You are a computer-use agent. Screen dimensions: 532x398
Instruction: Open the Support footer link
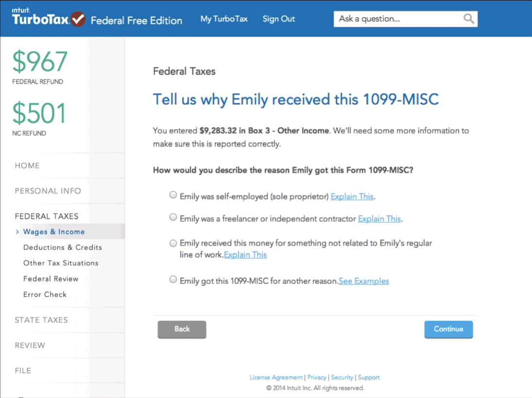click(369, 377)
